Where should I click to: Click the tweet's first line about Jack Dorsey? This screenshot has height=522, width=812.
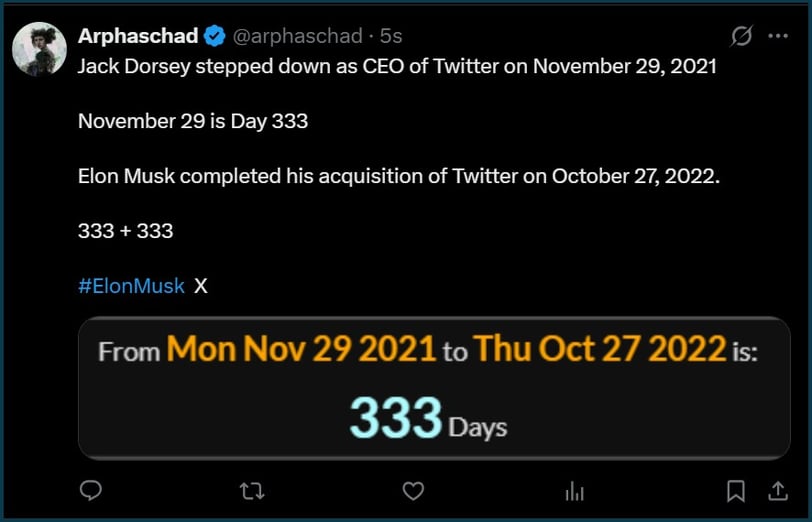point(397,66)
